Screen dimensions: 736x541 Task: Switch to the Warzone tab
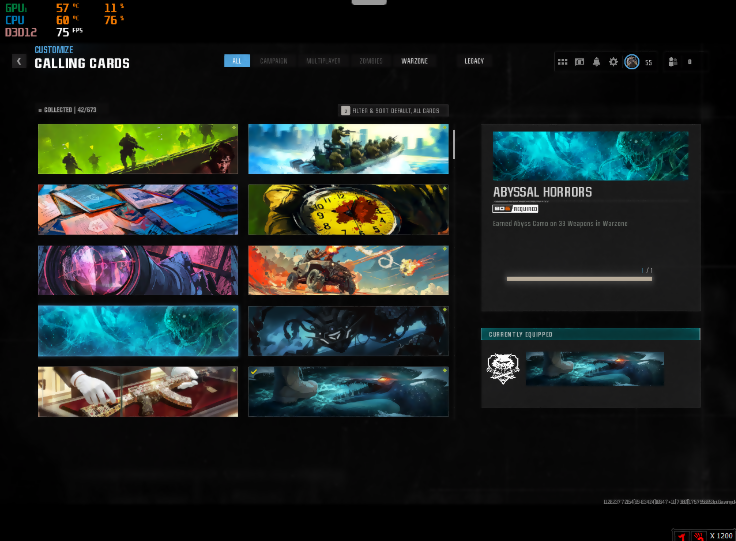tap(415, 61)
